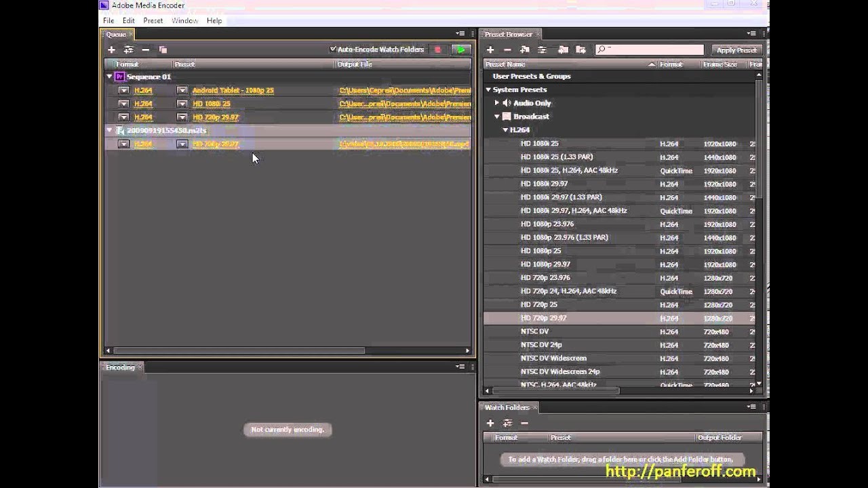
Task: Open preset dropdown for Android Tablet - 1080p 25
Action: coord(182,90)
